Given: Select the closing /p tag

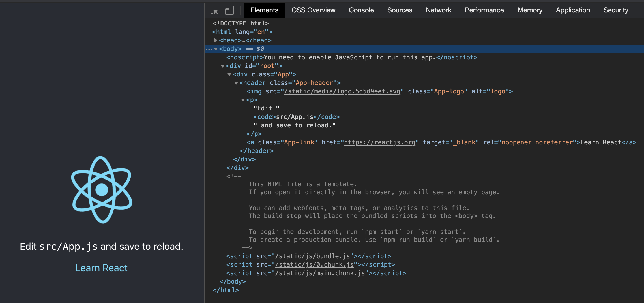Looking at the screenshot, I should (x=254, y=134).
